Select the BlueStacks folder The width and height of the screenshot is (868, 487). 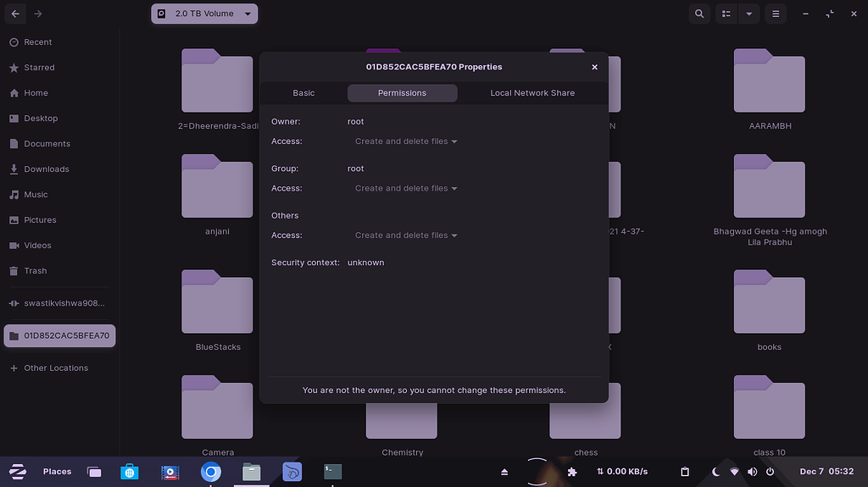[217, 302]
